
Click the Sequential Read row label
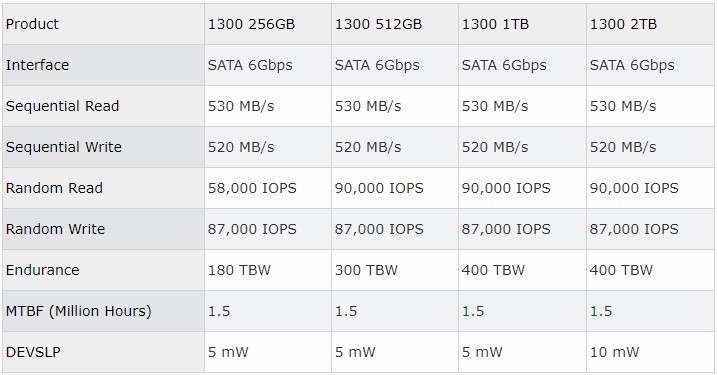103,106
